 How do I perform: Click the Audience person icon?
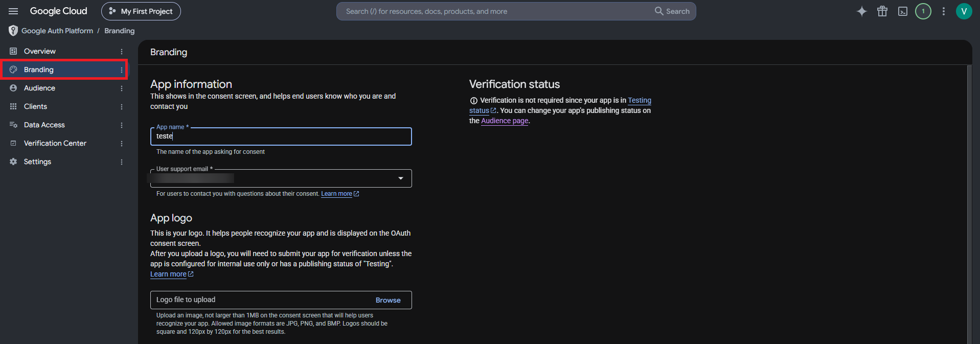(13, 88)
